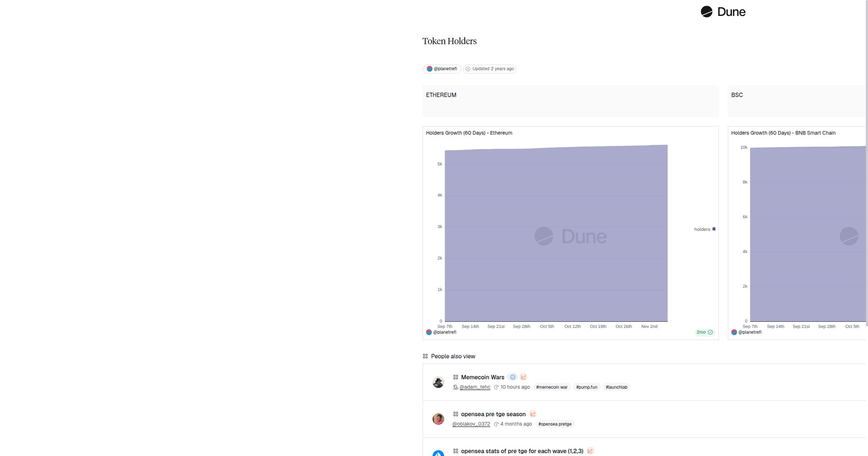The height and width of the screenshot is (456, 868).
Task: Click the trending icon next to opensea pre tge season
Action: click(533, 414)
